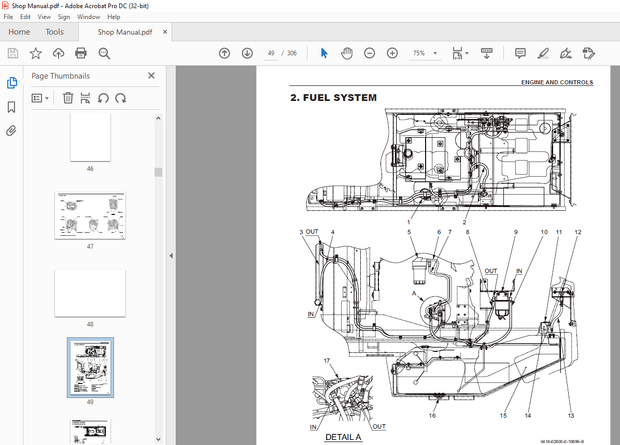The image size is (620, 445).
Task: Collapse the navigation pane arrow
Action: (171, 256)
